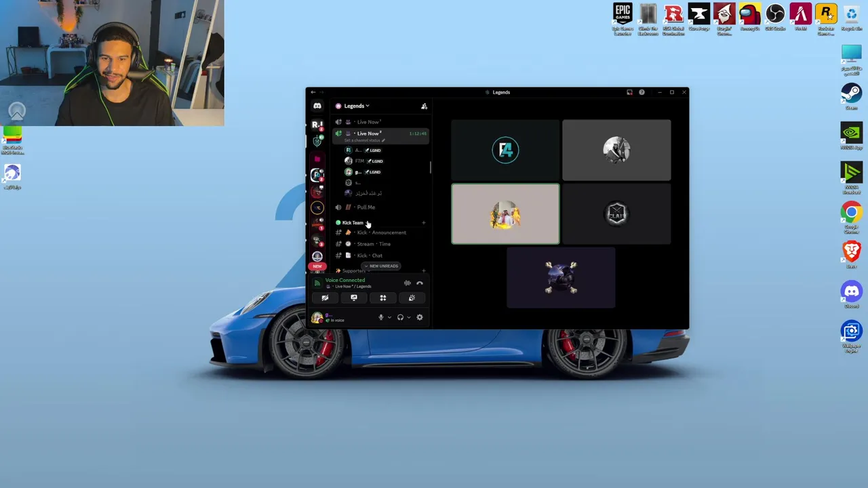This screenshot has width=868, height=488.
Task: Open Google Chrome desktop shortcut
Action: pyautogui.click(x=851, y=218)
